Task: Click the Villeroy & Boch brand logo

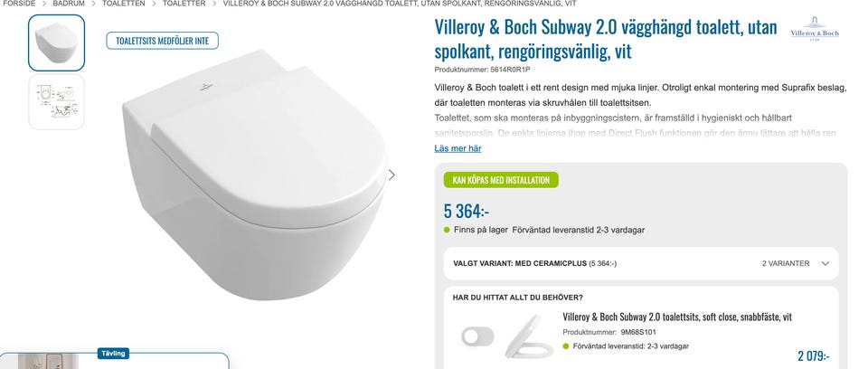Action: tap(815, 29)
